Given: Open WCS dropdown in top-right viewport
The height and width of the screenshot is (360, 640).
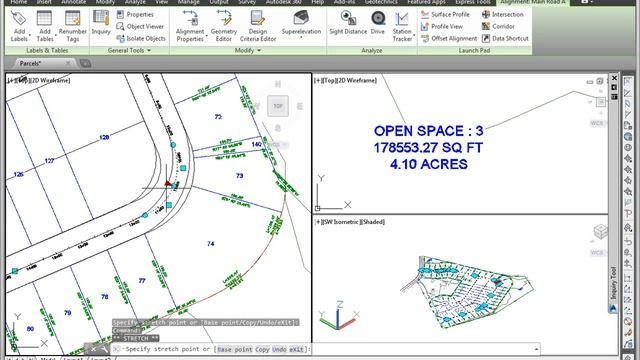Looking at the screenshot, I should (597, 123).
